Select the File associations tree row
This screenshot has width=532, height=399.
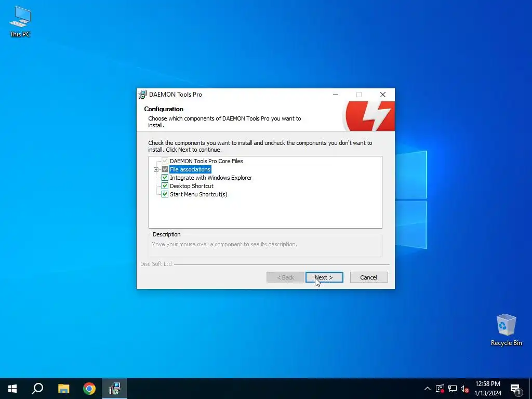[190, 169]
